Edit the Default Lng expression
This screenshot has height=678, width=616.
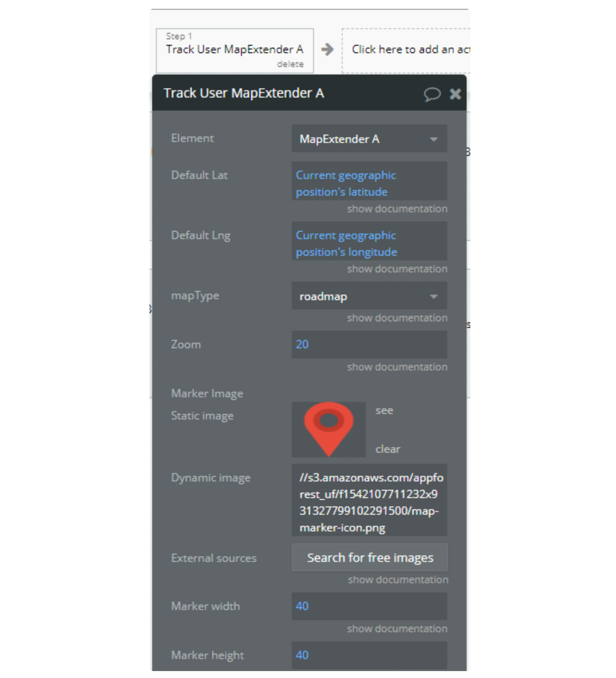(369, 243)
